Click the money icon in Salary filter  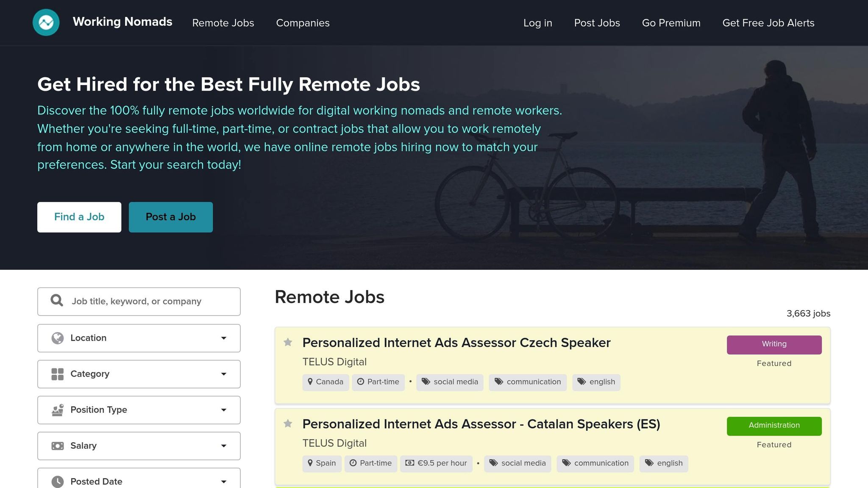pos(58,446)
